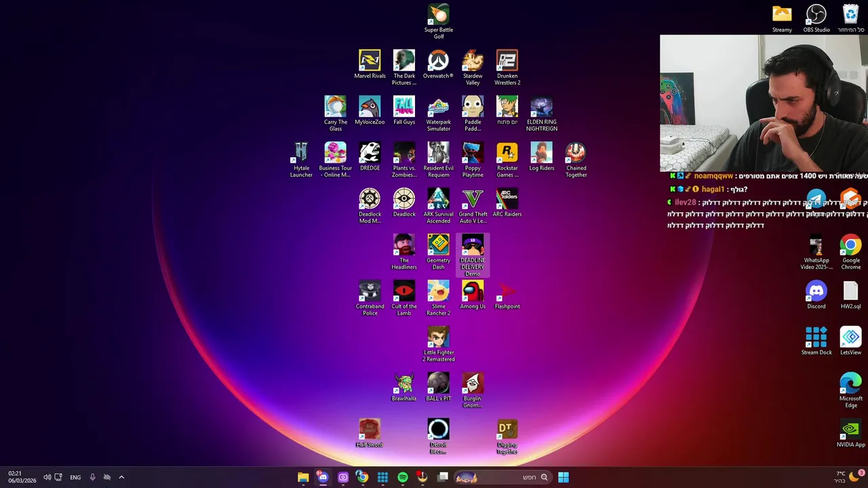Open the Stream Dock desktop icon
This screenshot has width=868, height=488.
(816, 341)
